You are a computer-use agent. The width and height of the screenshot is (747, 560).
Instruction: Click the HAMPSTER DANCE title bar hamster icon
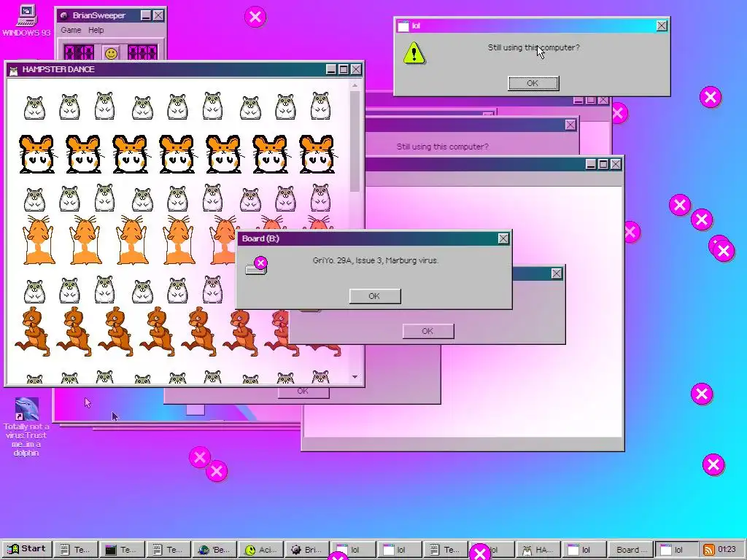14,70
